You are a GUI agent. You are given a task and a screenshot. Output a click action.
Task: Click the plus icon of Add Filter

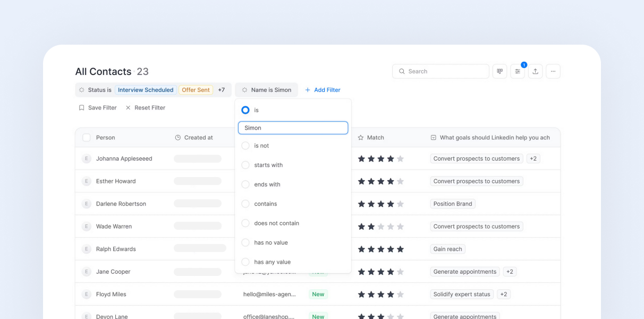click(308, 90)
